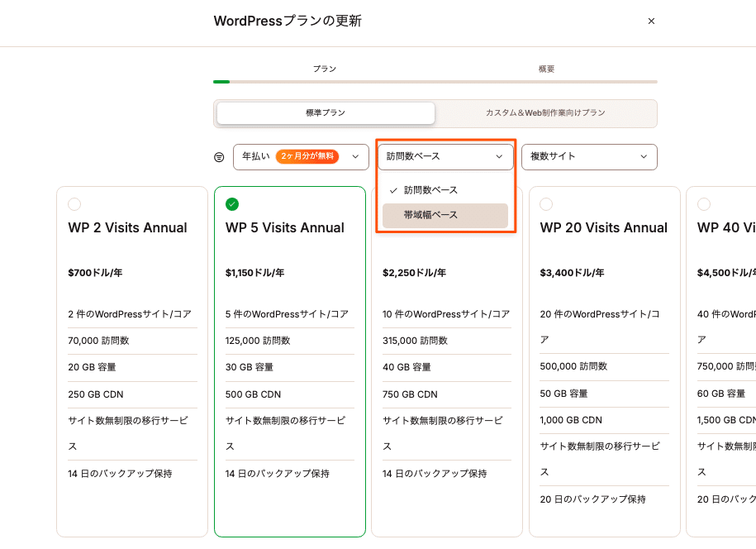The height and width of the screenshot is (549, 756).
Task: Click the progress bar under the プラン step
Action: 326,82
